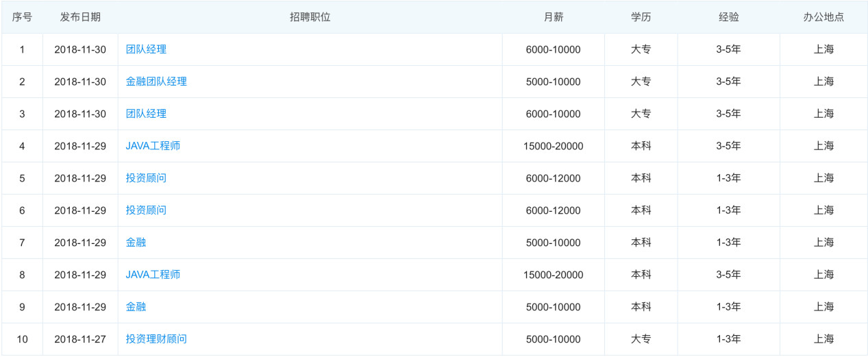
Task: Click the 团队经理 link in row 3
Action: (x=146, y=114)
